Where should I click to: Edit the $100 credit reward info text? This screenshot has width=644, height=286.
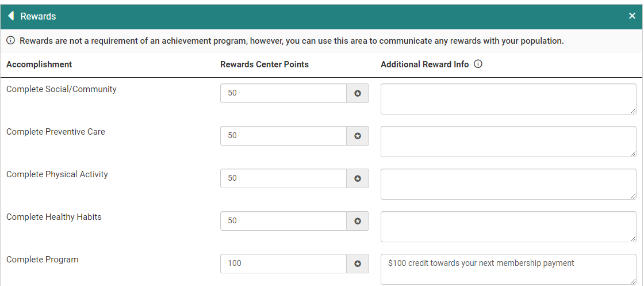[508, 269]
